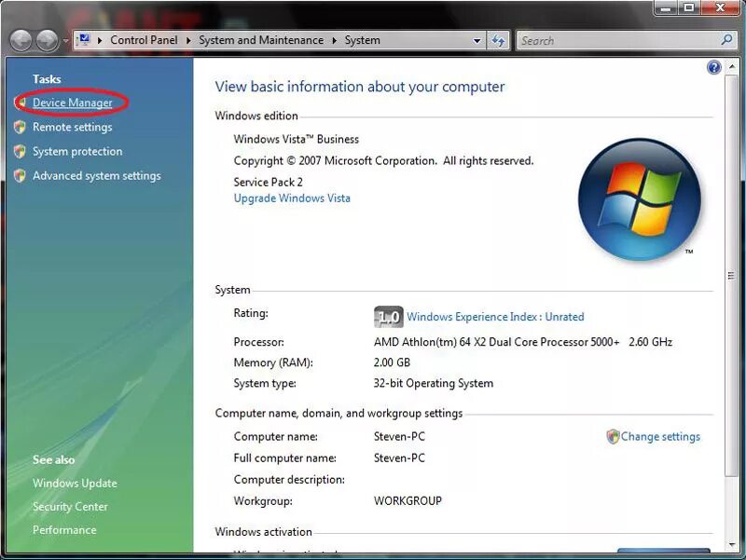Open Device Manager
746x560 pixels.
tap(73, 102)
